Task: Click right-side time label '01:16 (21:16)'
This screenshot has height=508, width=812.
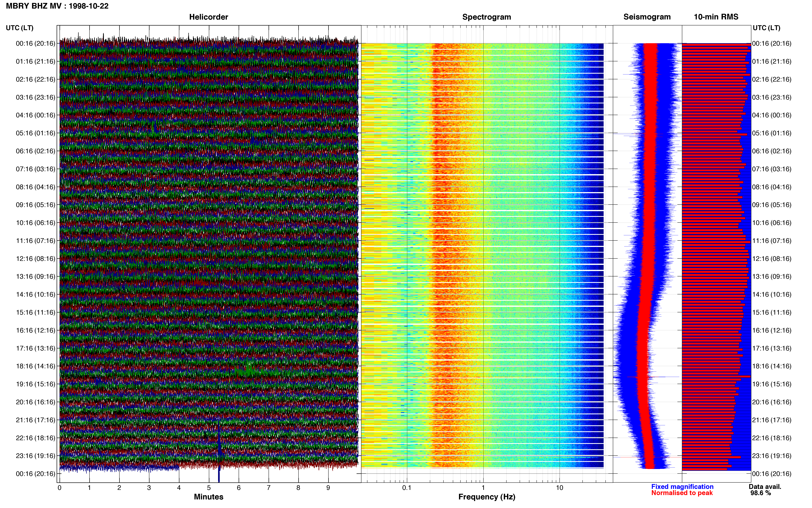Action: tap(772, 61)
